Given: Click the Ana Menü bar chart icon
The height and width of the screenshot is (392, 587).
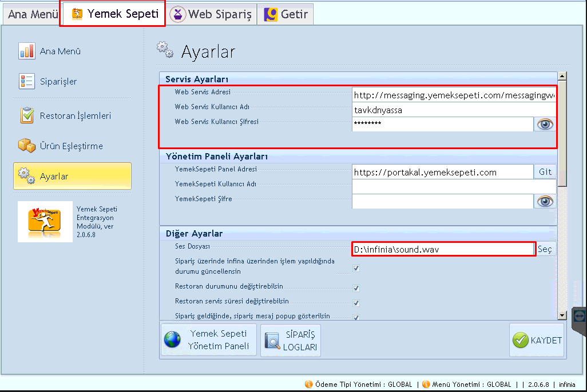Looking at the screenshot, I should coord(26,51).
